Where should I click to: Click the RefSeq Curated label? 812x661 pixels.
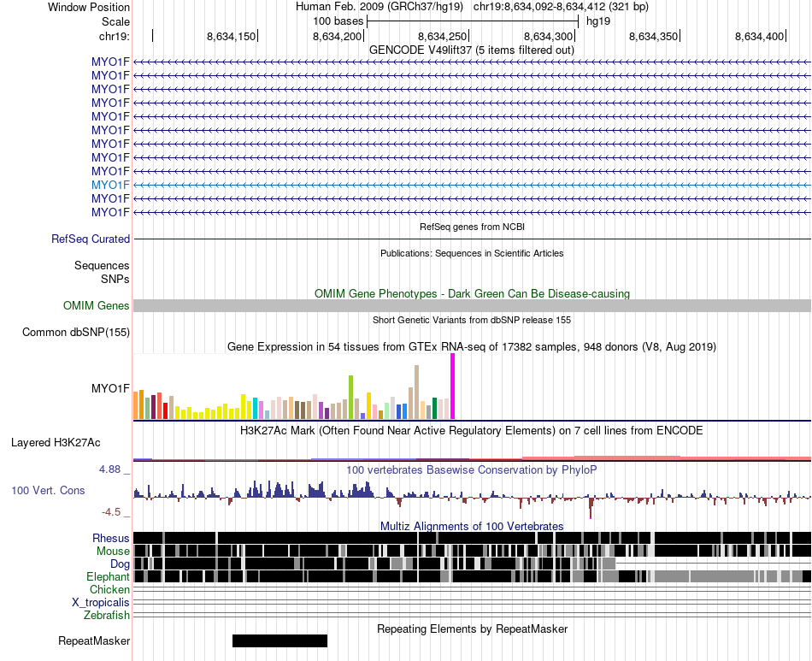[x=91, y=239]
